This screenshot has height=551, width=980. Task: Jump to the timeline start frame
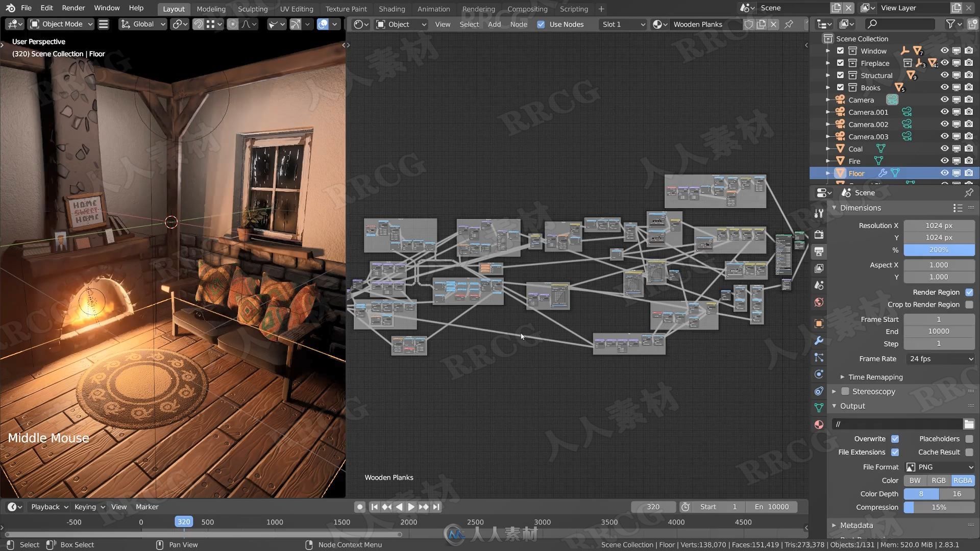(x=374, y=507)
